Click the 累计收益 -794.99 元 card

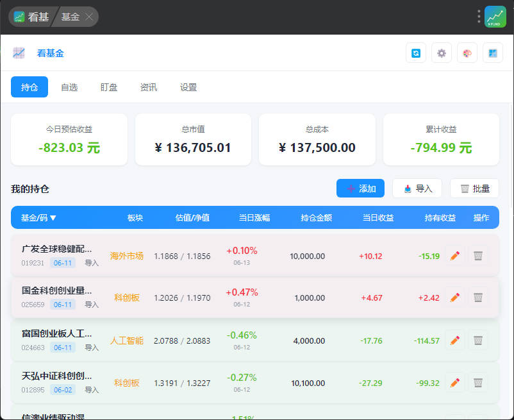tap(441, 140)
